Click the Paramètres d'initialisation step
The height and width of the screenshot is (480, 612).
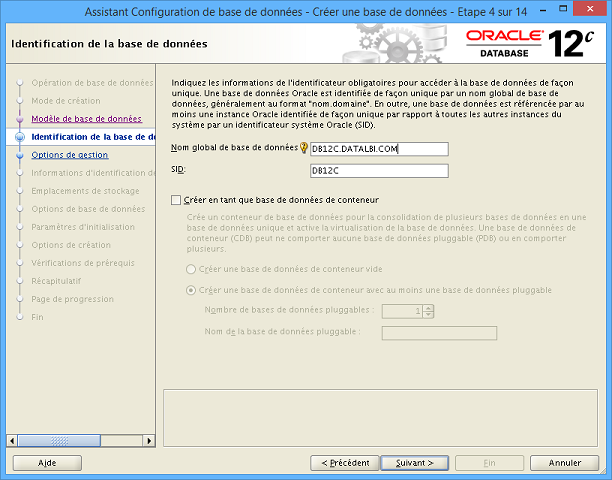pyautogui.click(x=83, y=227)
